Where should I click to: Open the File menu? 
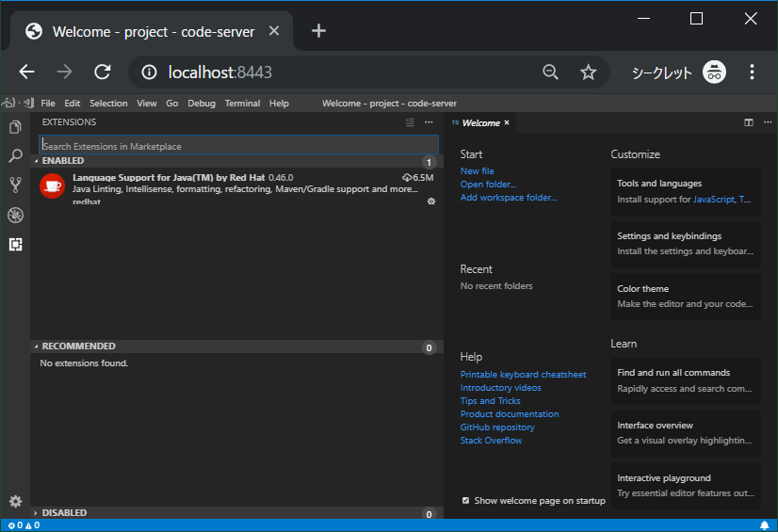48,104
